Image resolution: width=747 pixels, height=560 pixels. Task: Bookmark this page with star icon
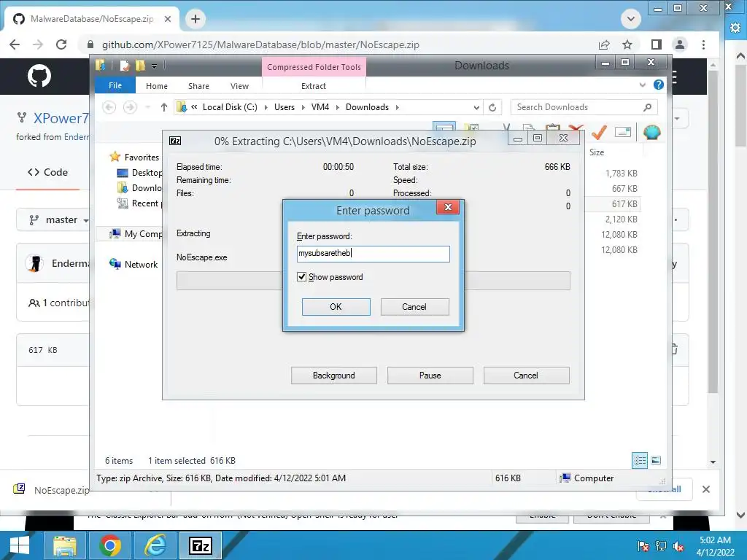click(627, 44)
